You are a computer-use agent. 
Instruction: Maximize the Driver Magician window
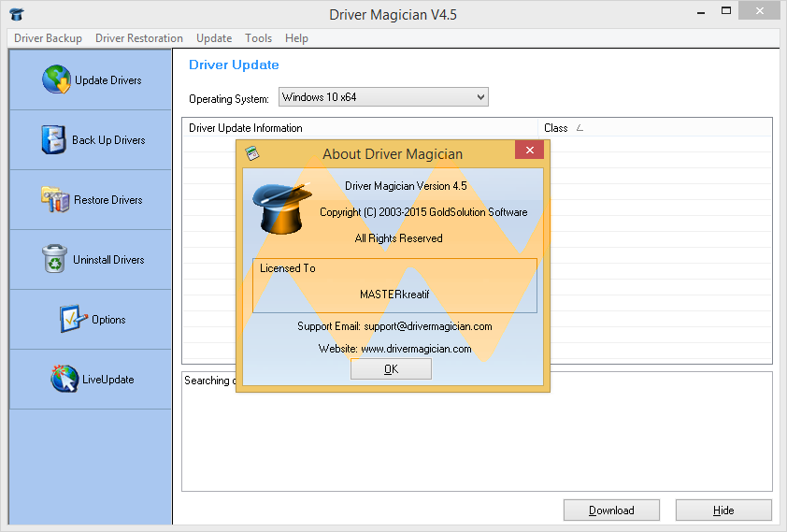click(x=725, y=10)
